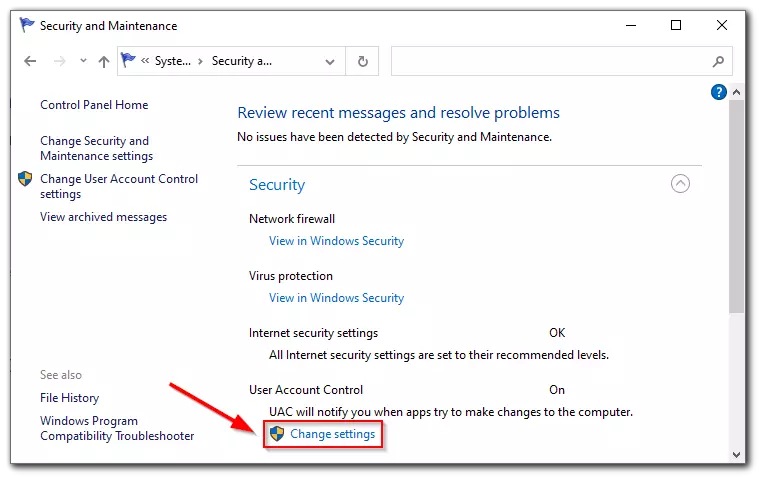Click the Internet security settings label

click(313, 333)
